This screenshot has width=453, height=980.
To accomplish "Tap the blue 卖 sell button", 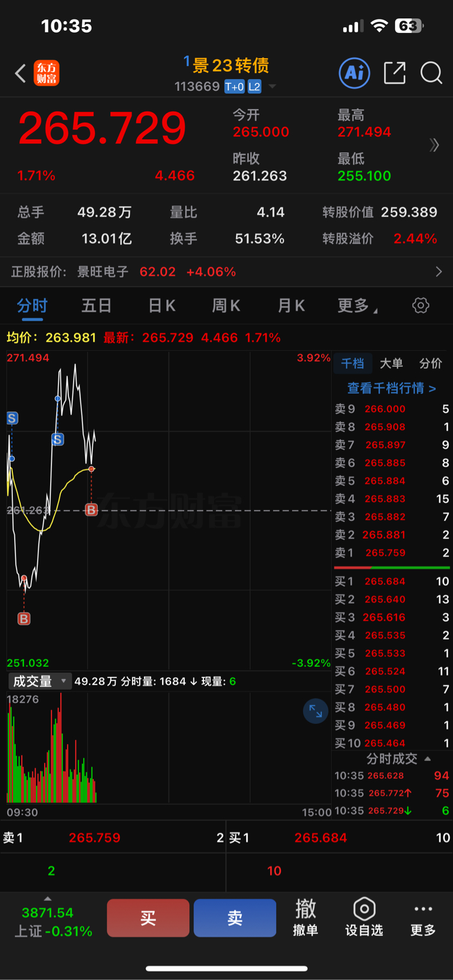I will click(235, 917).
